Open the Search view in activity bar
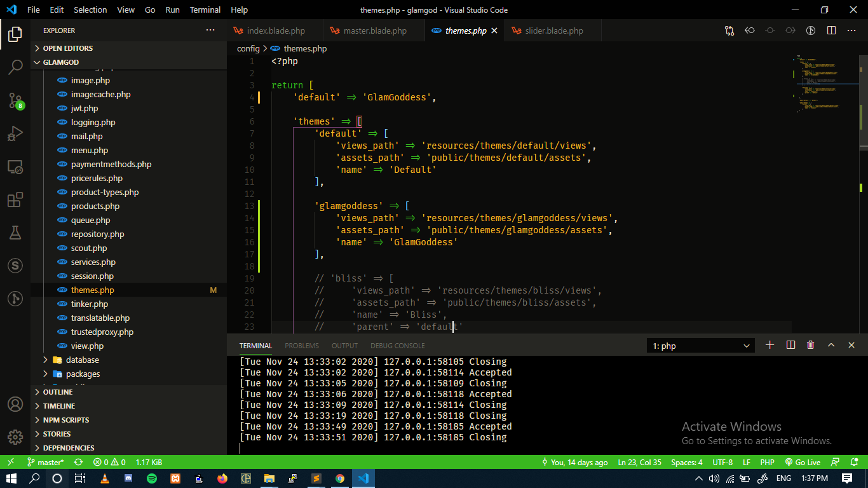This screenshot has height=488, width=868. [x=15, y=67]
